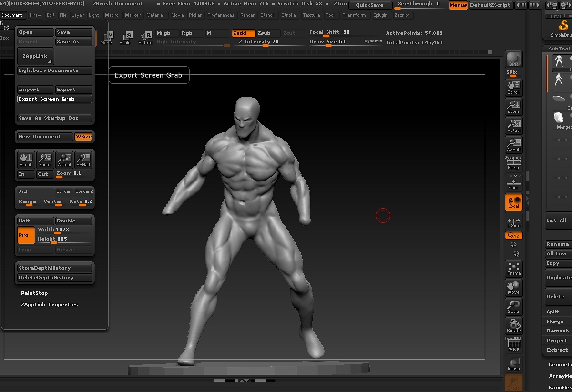572x392 pixels.
Task: Select the Scale tool in top shelf
Action: 125,38
